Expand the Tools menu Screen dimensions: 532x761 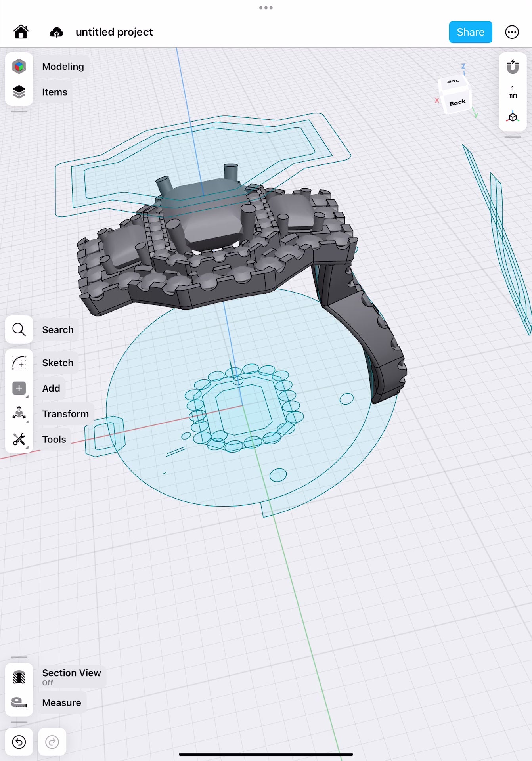pyautogui.click(x=19, y=439)
